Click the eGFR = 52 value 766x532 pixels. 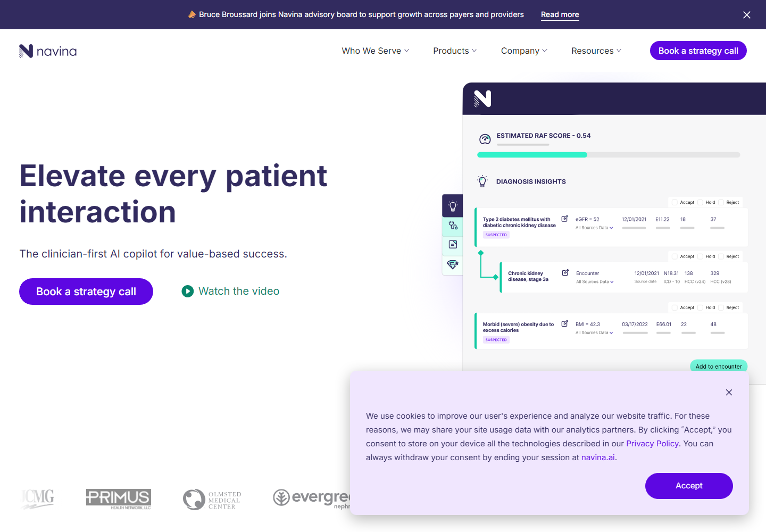[587, 219]
